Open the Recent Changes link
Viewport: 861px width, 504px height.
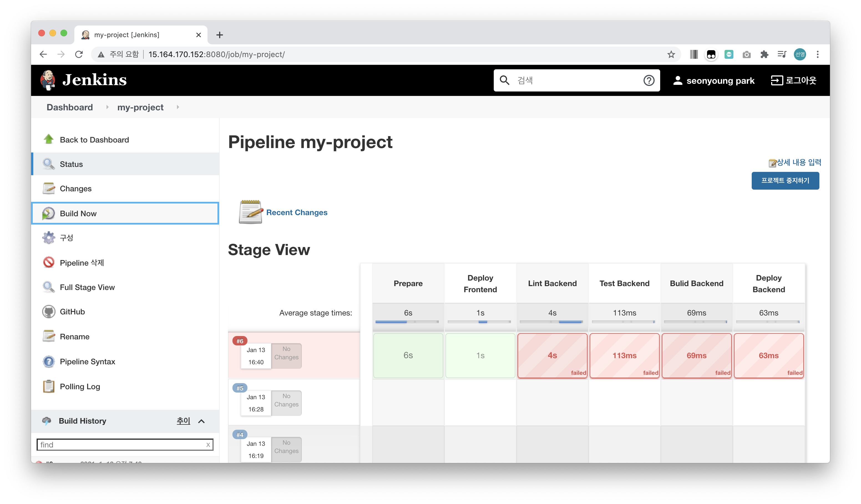point(296,212)
